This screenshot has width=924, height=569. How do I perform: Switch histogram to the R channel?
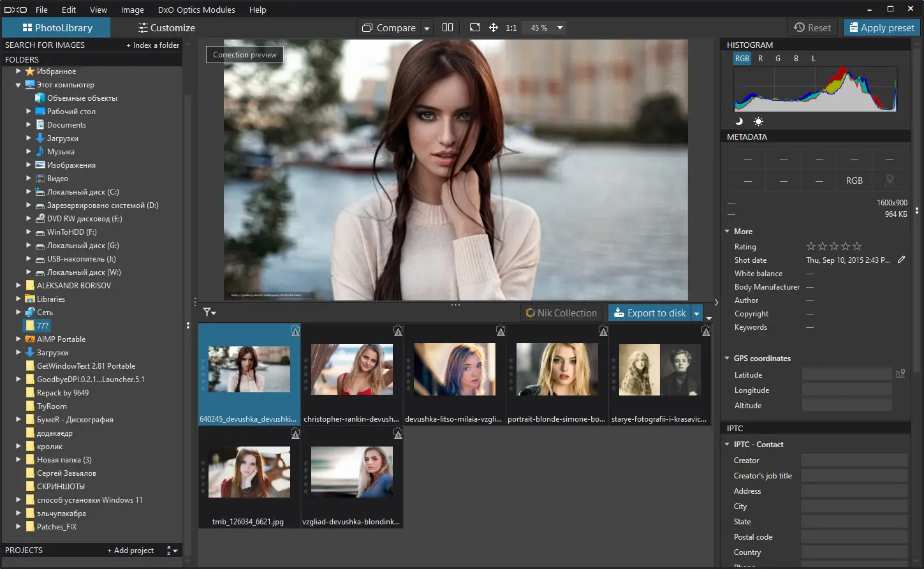point(760,58)
